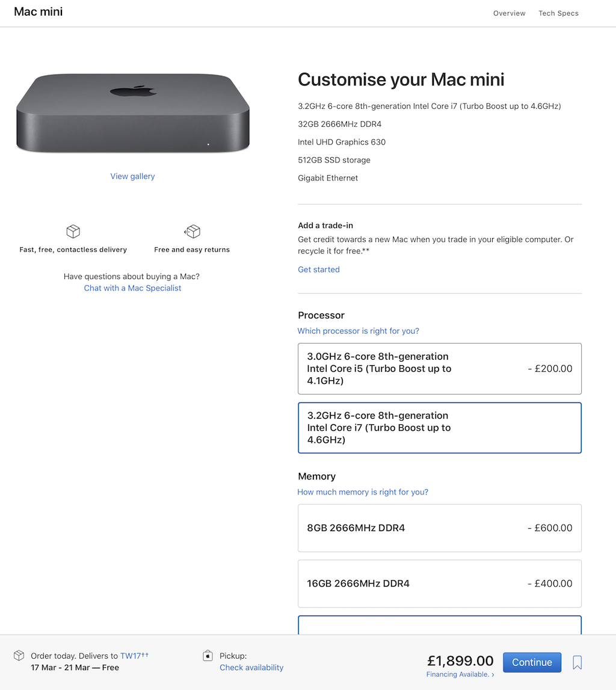Click the delivery box icon in footer
The width and height of the screenshot is (616, 690).
coord(19,655)
